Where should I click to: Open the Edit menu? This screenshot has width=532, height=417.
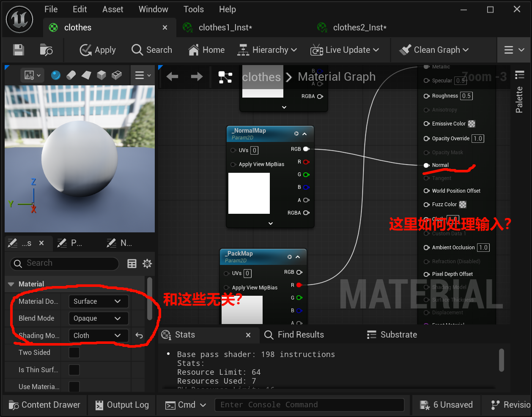(80, 9)
